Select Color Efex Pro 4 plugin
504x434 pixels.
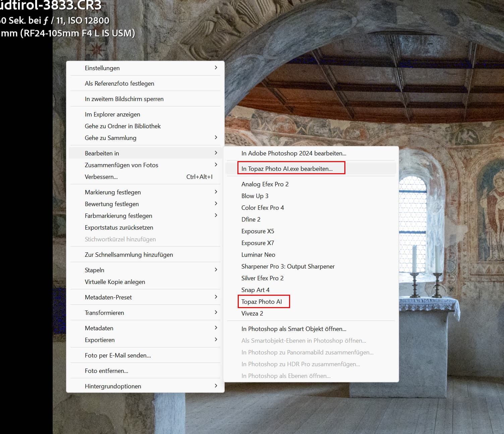(263, 208)
